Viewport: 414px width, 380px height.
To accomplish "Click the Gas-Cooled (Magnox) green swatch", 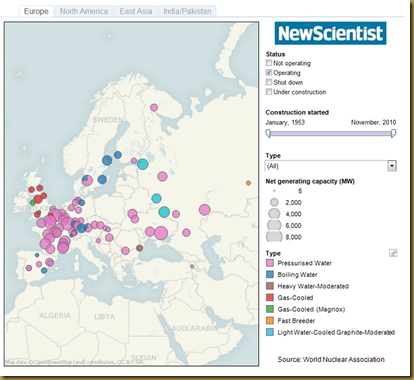I will (x=270, y=309).
